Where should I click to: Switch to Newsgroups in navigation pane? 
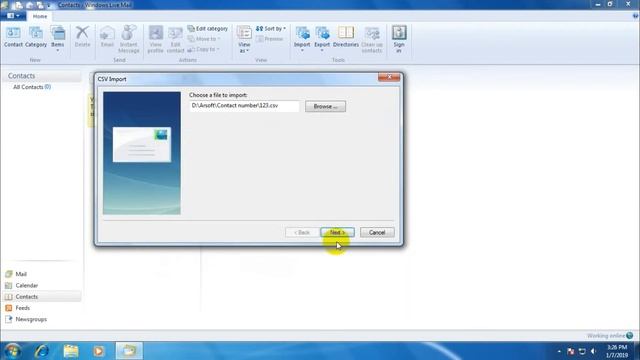click(31, 319)
